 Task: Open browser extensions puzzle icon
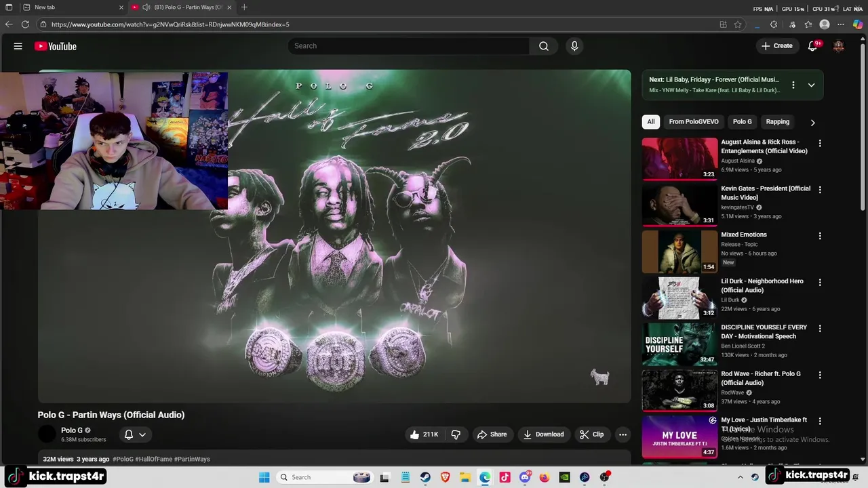coord(774,24)
